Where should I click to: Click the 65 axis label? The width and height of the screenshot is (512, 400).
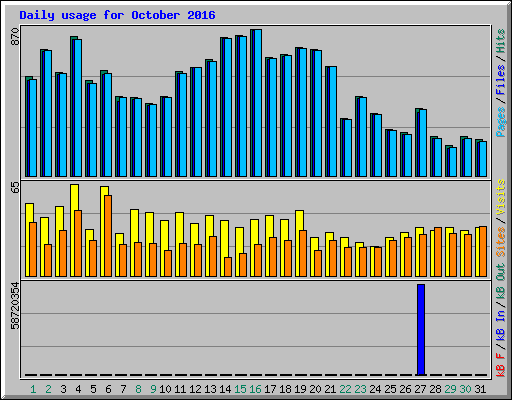pos(15,188)
